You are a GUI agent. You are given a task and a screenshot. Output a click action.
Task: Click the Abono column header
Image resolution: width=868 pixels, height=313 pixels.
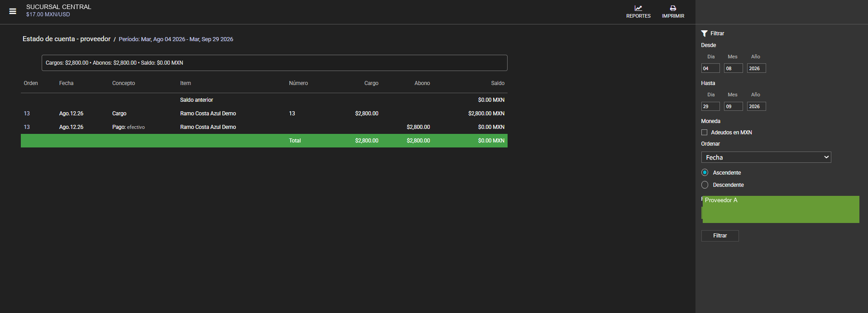[422, 83]
